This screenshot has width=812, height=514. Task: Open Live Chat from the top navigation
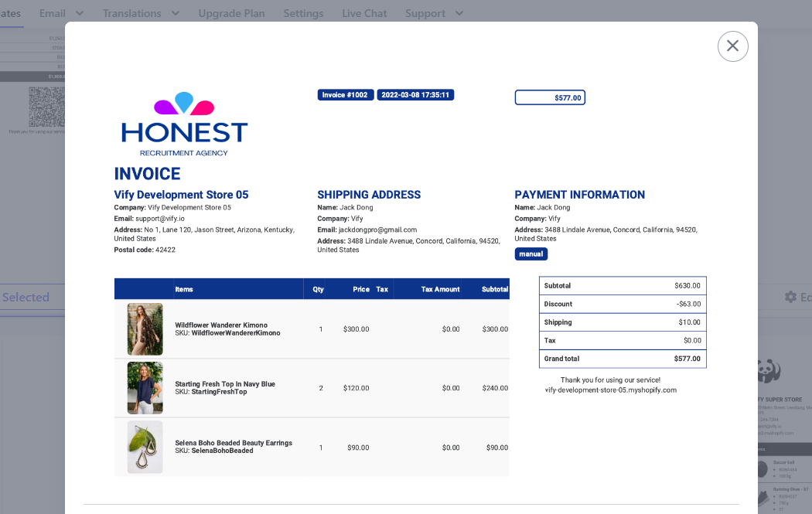point(364,13)
